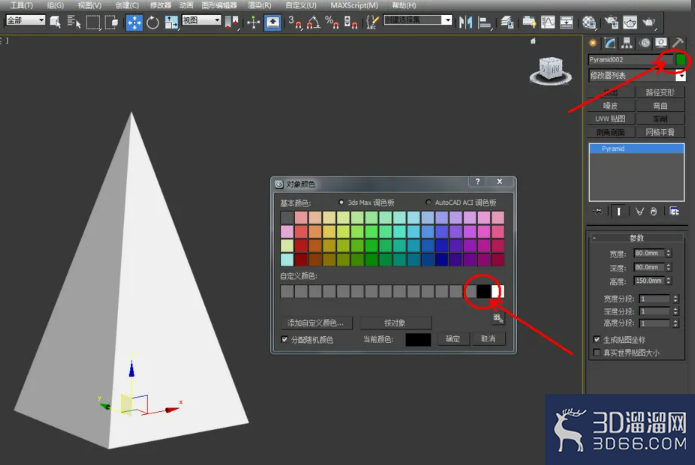
Task: Select the Move (select and move) tool
Action: coord(134,22)
